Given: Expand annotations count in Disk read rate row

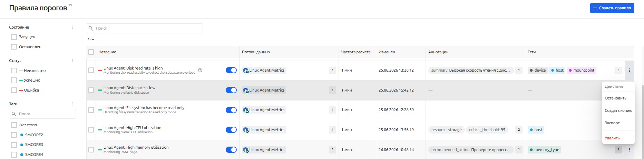Looking at the screenshot, I should click(x=519, y=70).
